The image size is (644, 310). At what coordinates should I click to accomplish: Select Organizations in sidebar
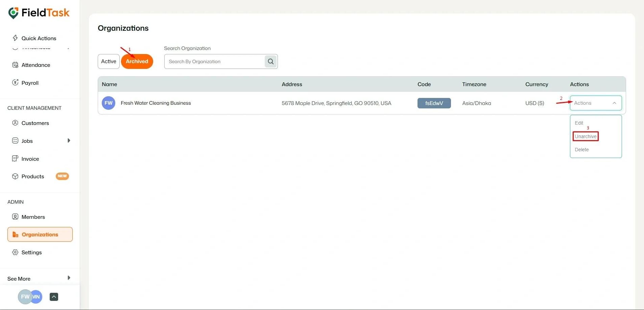40,234
